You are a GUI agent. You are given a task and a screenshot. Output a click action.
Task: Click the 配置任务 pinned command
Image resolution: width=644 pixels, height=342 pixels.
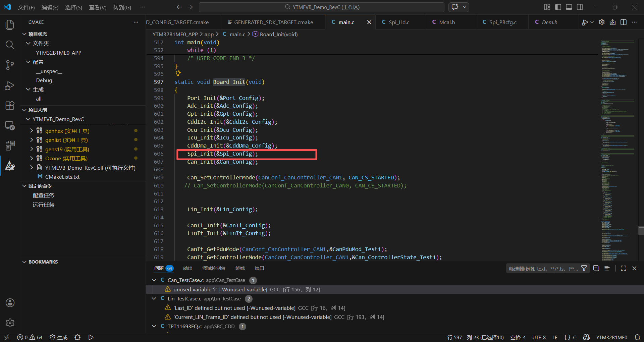[43, 195]
